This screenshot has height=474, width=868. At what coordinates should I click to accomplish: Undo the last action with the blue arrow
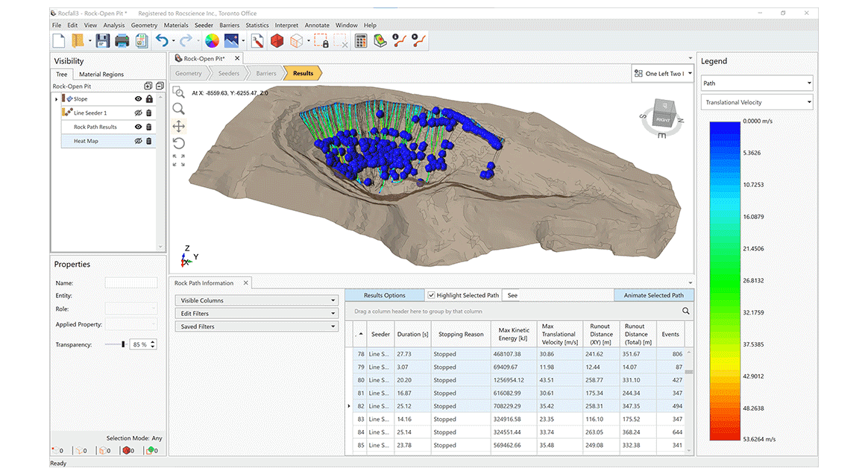162,41
